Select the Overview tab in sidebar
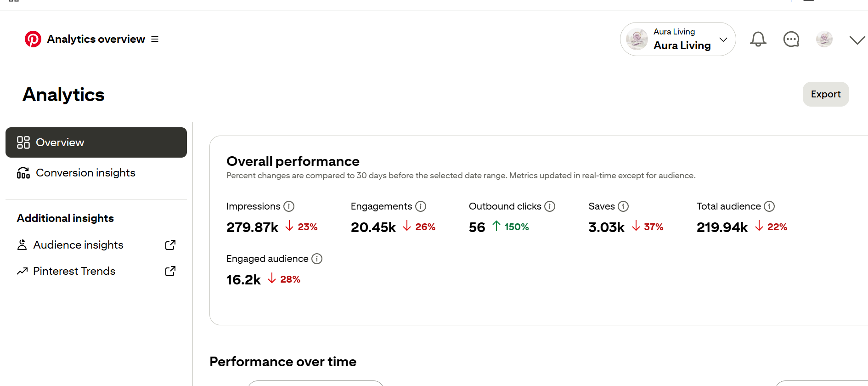This screenshot has height=386, width=868. pos(96,142)
